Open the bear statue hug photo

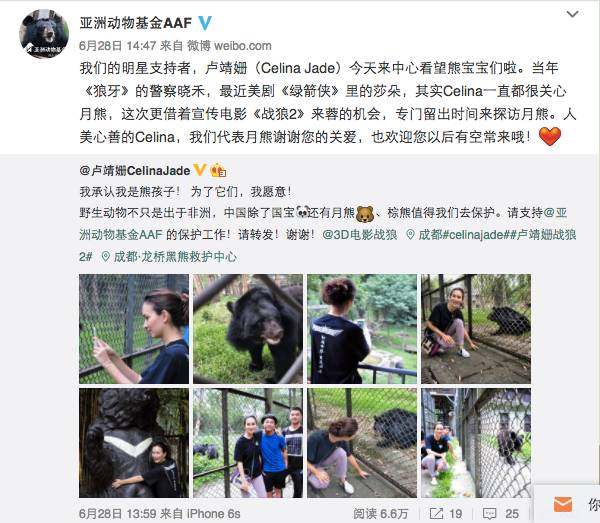[x=134, y=443]
